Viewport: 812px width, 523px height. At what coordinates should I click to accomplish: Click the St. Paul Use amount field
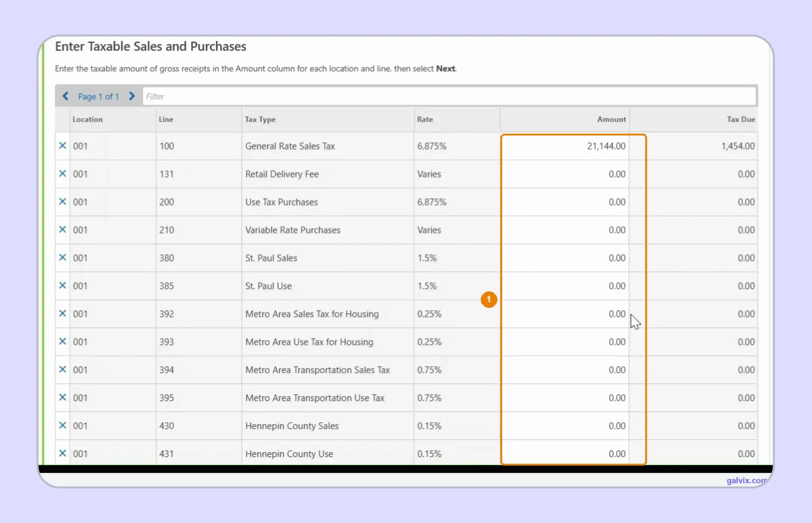pyautogui.click(x=565, y=286)
